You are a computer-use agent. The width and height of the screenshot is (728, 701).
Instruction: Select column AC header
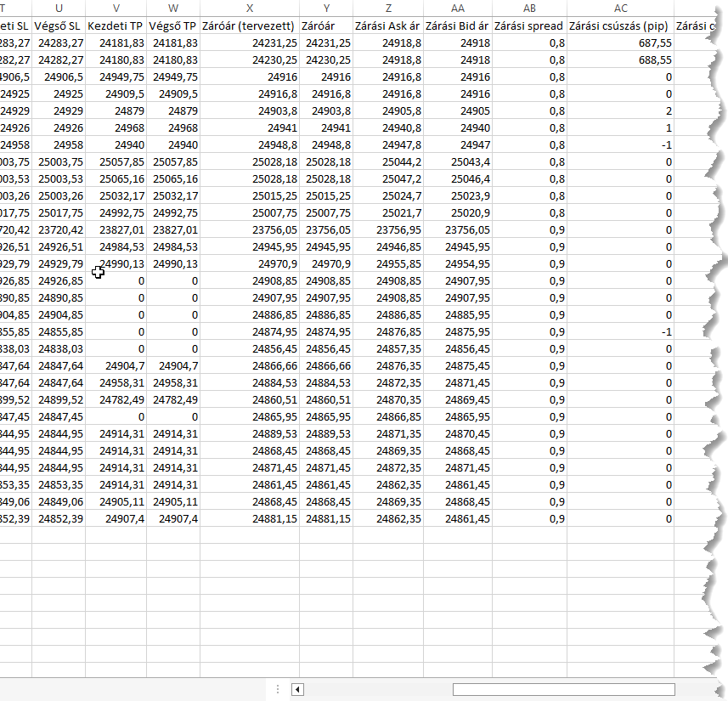click(620, 8)
